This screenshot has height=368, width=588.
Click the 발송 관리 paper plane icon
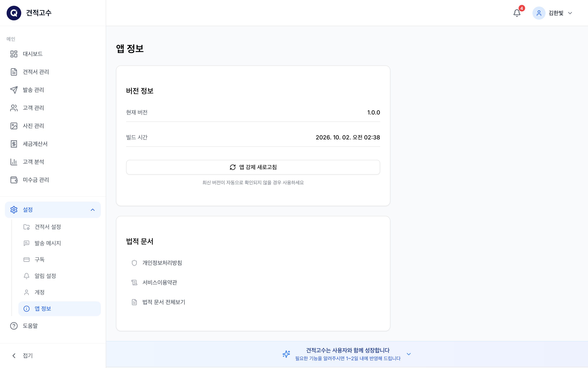14,90
